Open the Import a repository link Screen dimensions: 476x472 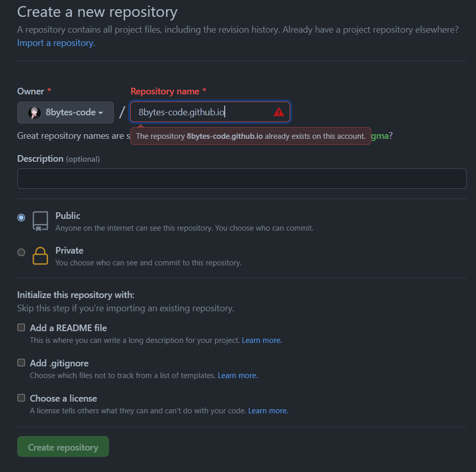click(x=56, y=43)
